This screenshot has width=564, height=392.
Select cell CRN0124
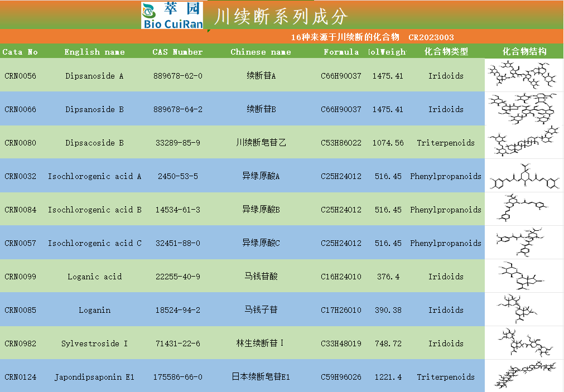pyautogui.click(x=21, y=377)
